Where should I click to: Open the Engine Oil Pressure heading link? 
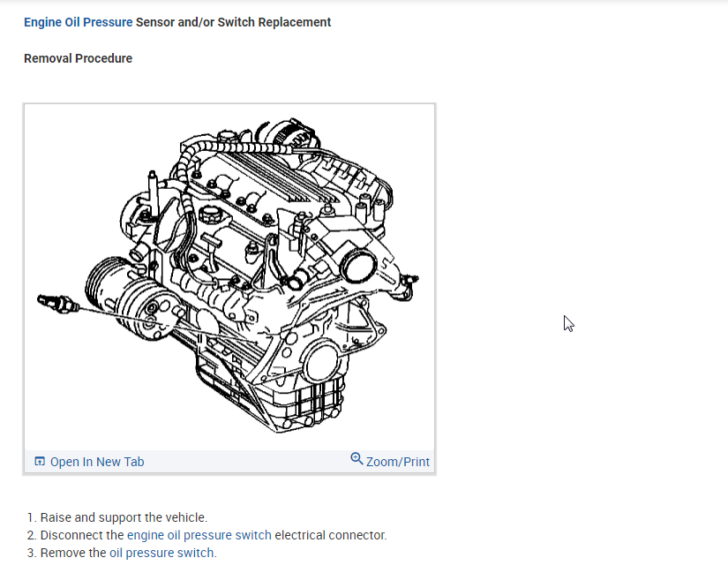(79, 22)
